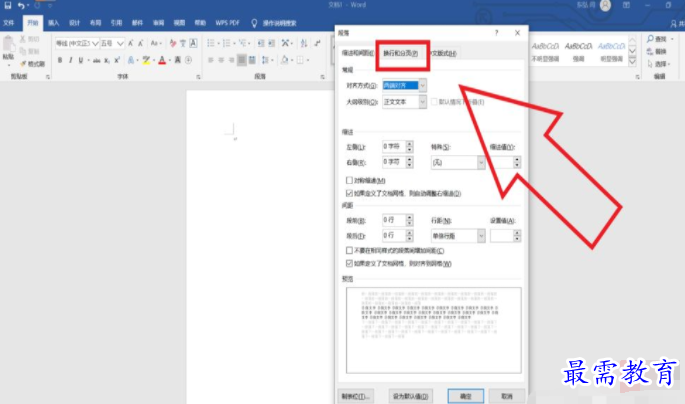Click the decrease indent icon
This screenshot has height=404, width=685.
[x=261, y=43]
